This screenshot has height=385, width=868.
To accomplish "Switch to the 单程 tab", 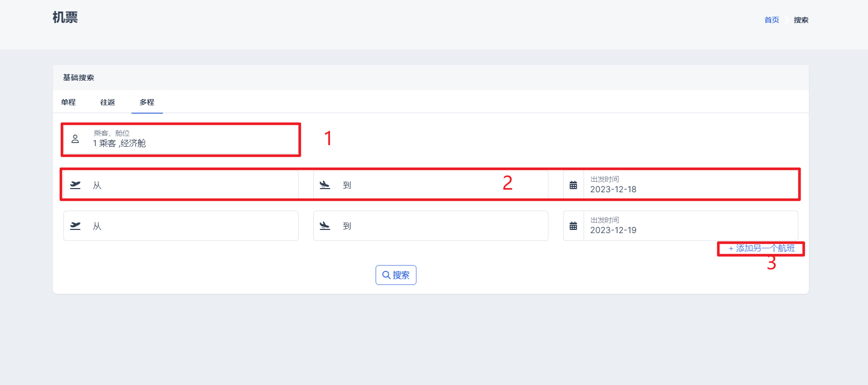I will (x=69, y=102).
